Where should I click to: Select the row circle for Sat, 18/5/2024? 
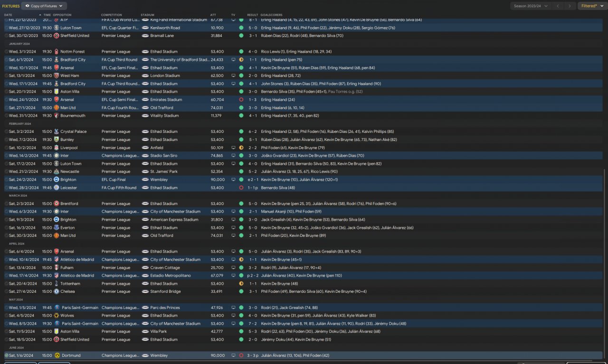point(6,340)
